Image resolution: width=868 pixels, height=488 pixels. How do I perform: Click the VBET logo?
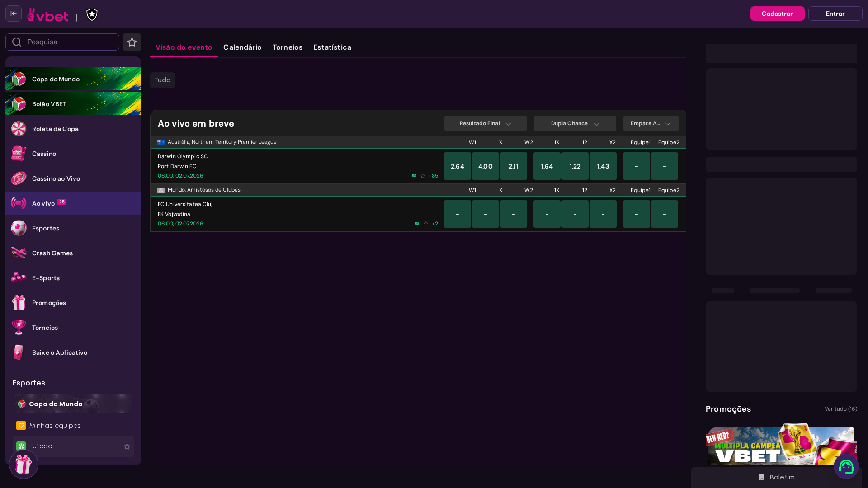pyautogui.click(x=48, y=15)
